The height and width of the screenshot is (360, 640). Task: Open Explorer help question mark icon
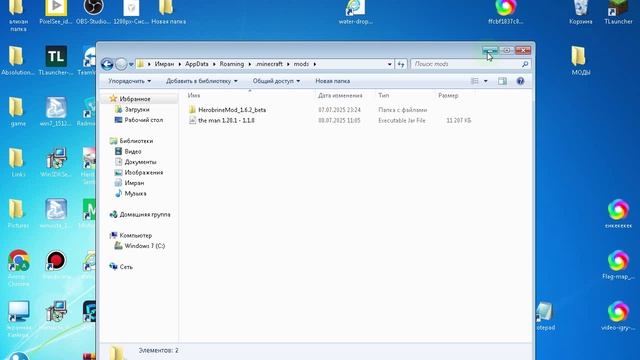pos(520,81)
